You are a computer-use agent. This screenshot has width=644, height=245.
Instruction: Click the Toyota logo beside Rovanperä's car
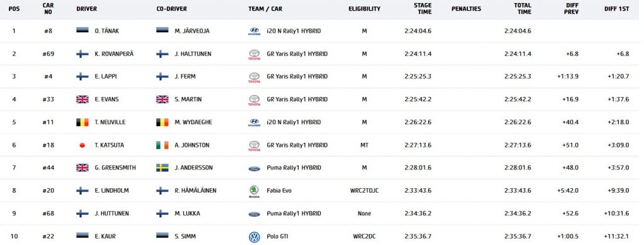coord(254,54)
